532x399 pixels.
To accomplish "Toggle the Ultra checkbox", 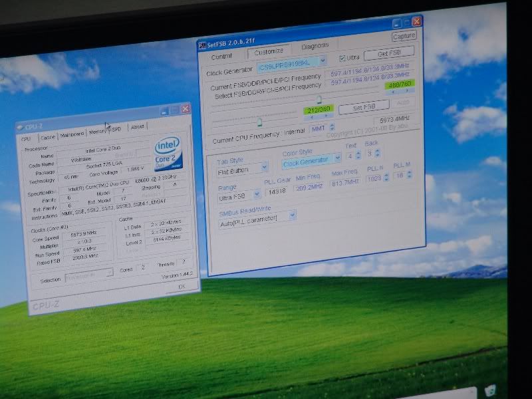I will point(343,57).
